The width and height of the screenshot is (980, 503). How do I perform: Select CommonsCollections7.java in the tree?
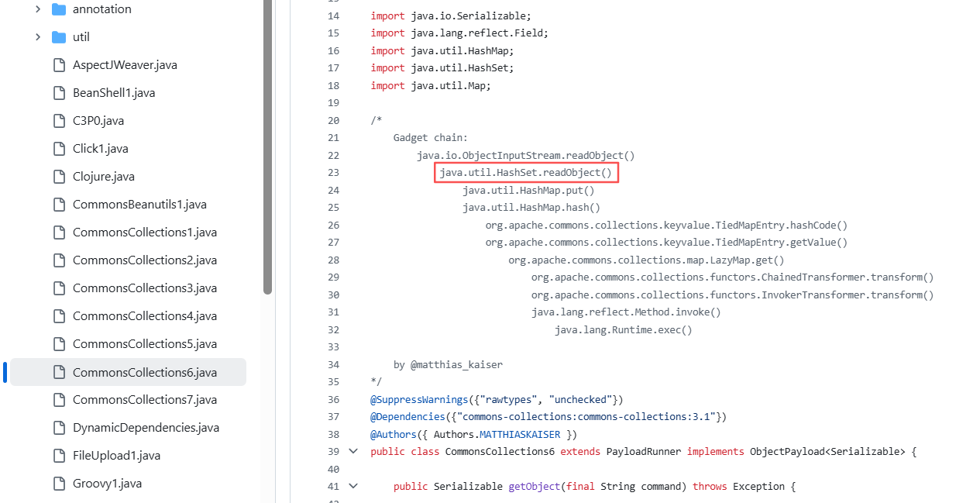point(144,400)
